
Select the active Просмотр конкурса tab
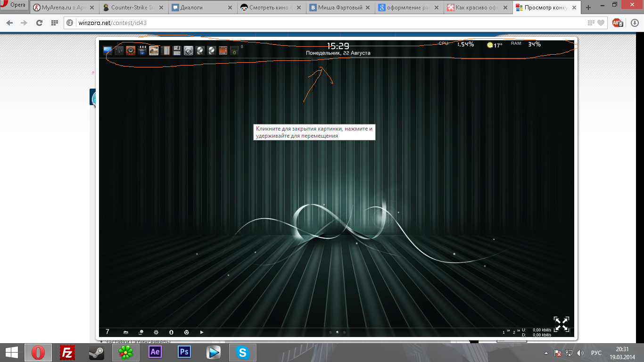(x=547, y=8)
